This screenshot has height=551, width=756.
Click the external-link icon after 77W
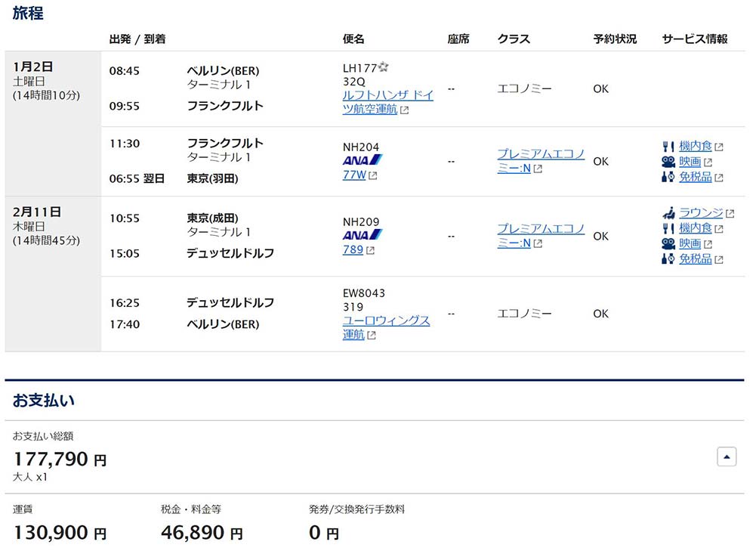372,175
